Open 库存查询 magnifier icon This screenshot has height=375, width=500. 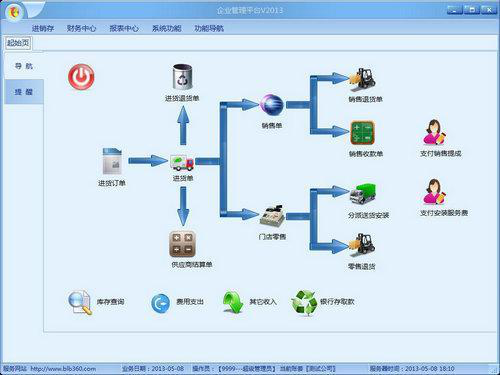pyautogui.click(x=80, y=302)
